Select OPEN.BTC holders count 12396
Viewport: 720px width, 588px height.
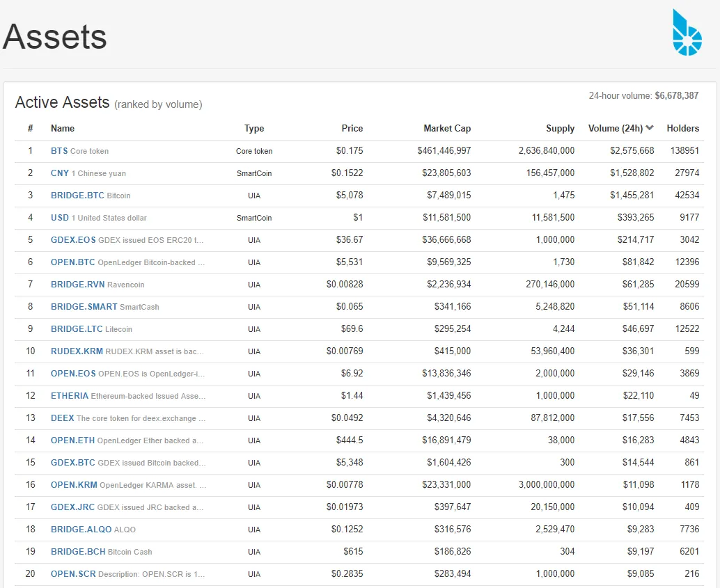click(x=687, y=262)
